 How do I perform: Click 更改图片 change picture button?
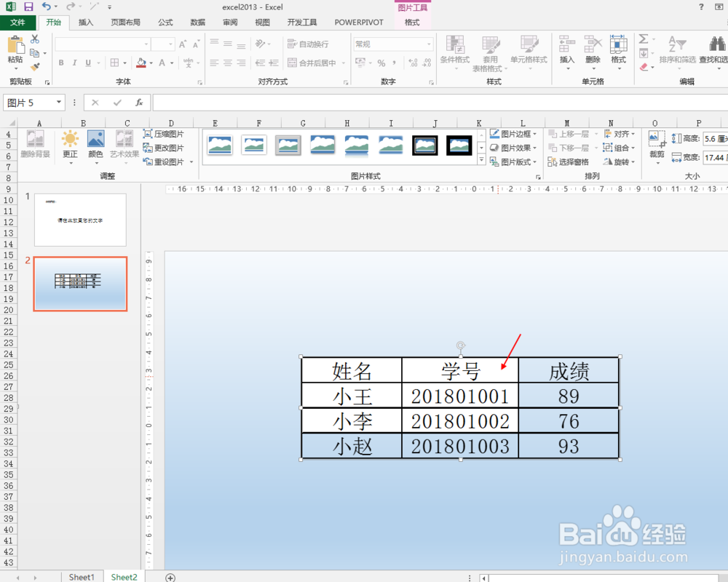[x=163, y=148]
